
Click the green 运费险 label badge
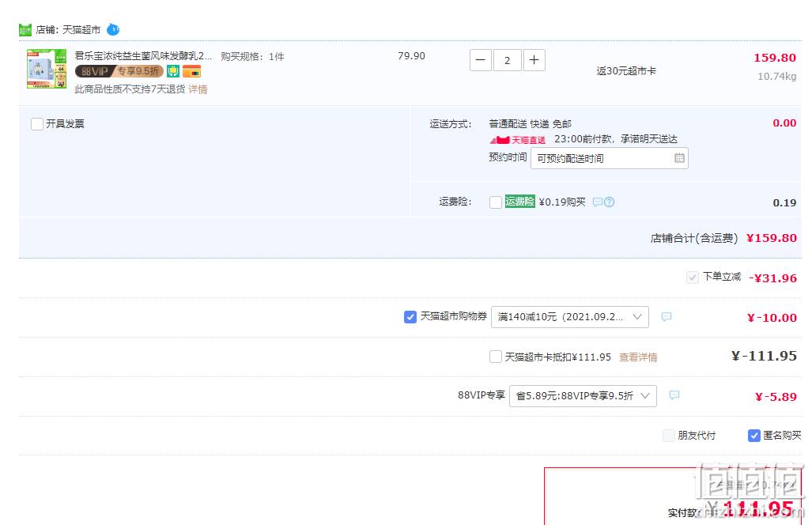pyautogui.click(x=519, y=202)
